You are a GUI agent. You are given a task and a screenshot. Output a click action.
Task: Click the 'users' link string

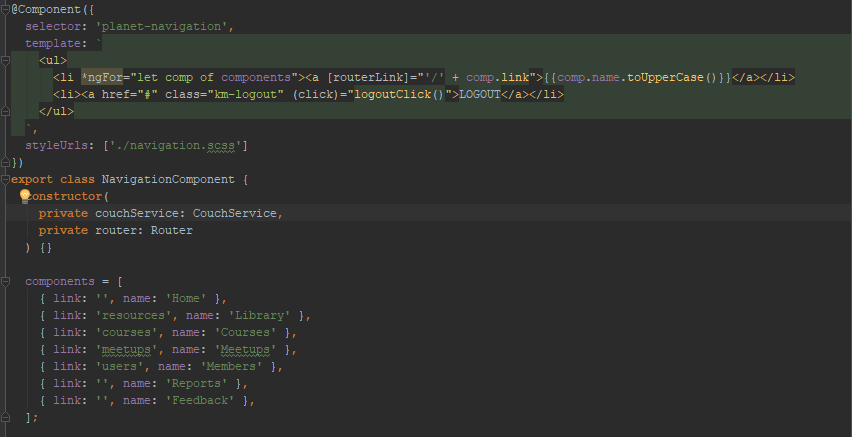(120, 366)
